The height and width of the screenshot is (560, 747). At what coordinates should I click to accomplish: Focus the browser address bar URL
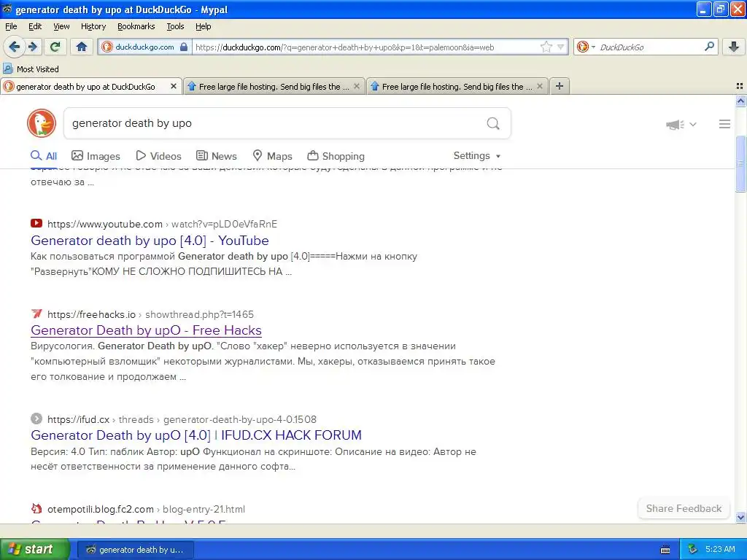click(x=367, y=47)
